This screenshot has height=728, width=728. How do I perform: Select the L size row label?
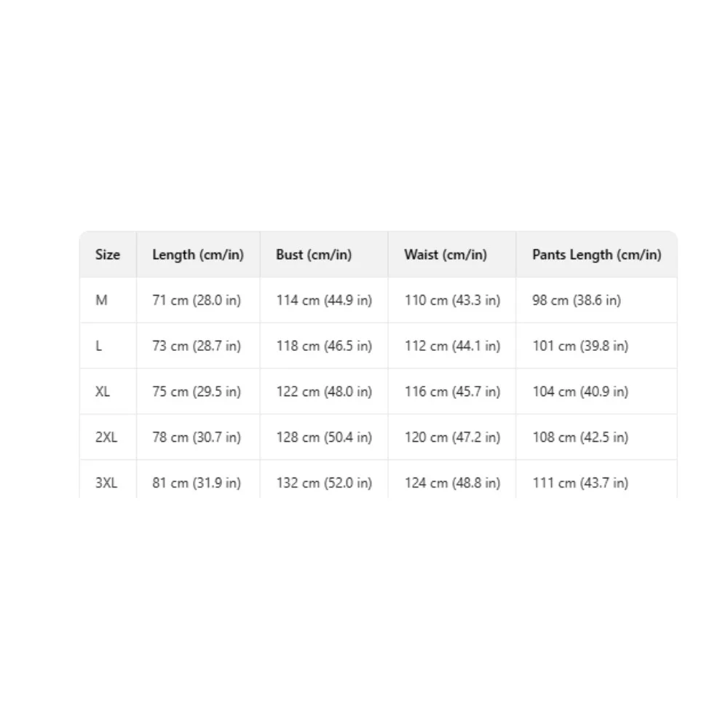[x=98, y=346]
